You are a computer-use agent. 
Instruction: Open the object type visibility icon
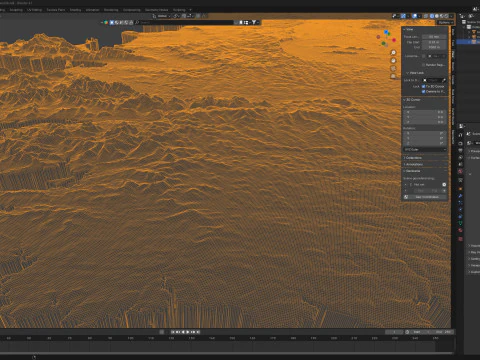tap(394, 16)
